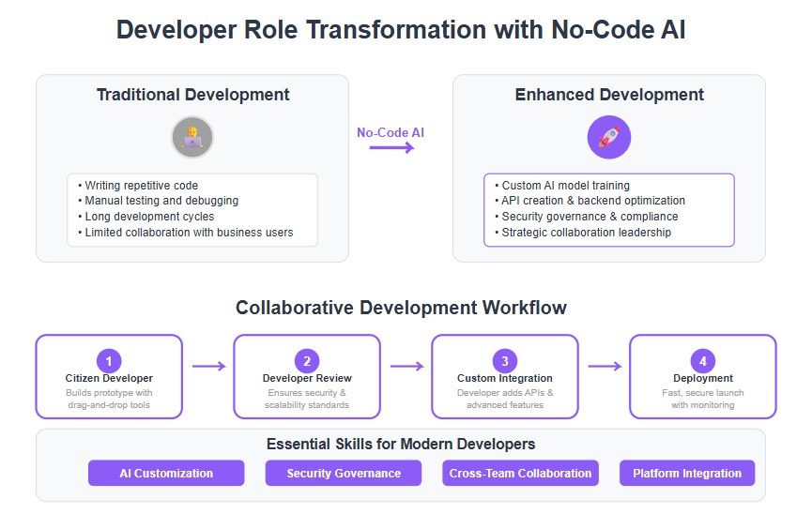Image resolution: width=812 pixels, height=529 pixels.
Task: Click the Citizen Developer step card
Action: [x=109, y=376]
